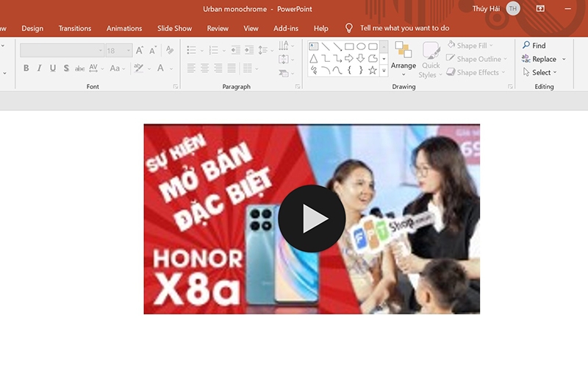This screenshot has width=588, height=368.
Task: Click the Italic formatting icon
Action: pyautogui.click(x=39, y=68)
